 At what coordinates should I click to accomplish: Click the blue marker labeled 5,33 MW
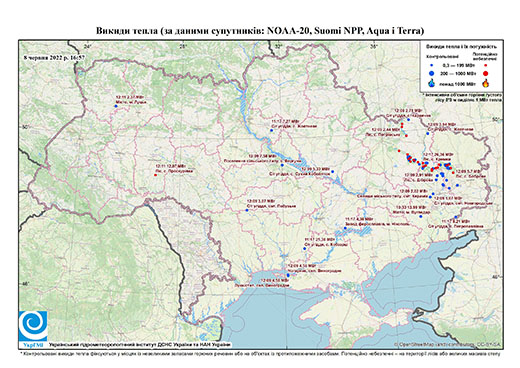pyautogui.click(x=332, y=172)
